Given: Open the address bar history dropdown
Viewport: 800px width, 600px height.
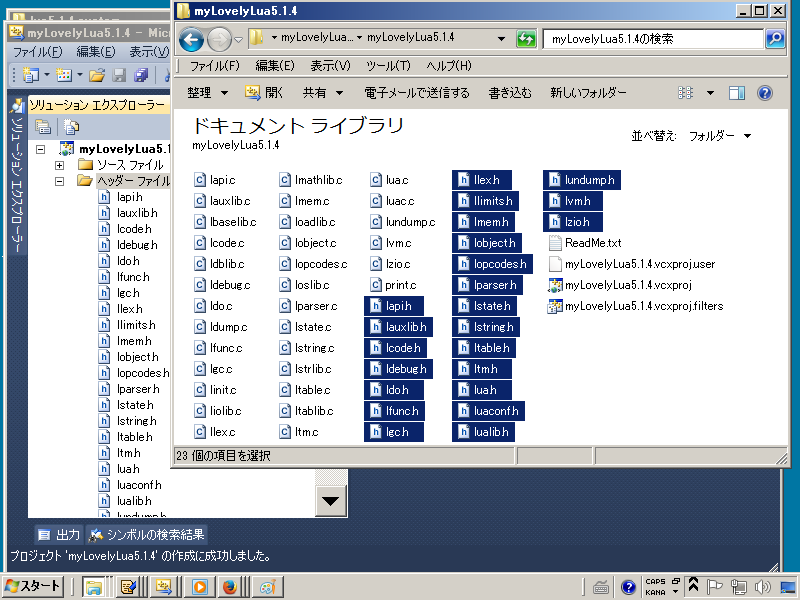Looking at the screenshot, I should coord(501,38).
